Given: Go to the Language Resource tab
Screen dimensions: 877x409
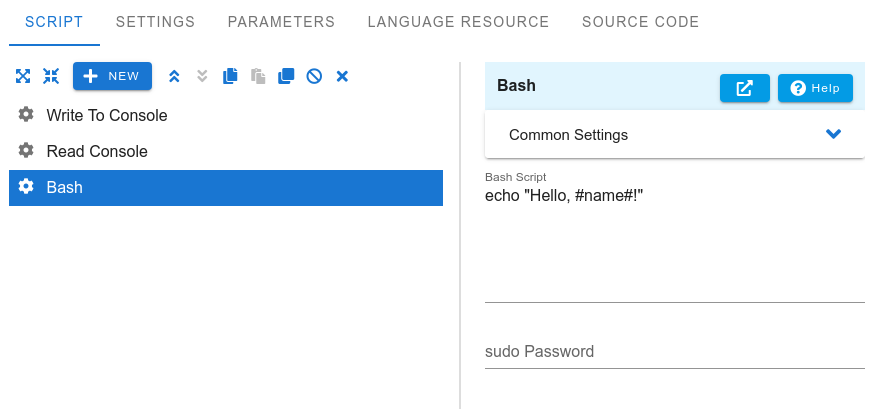Looking at the screenshot, I should tap(458, 22).
